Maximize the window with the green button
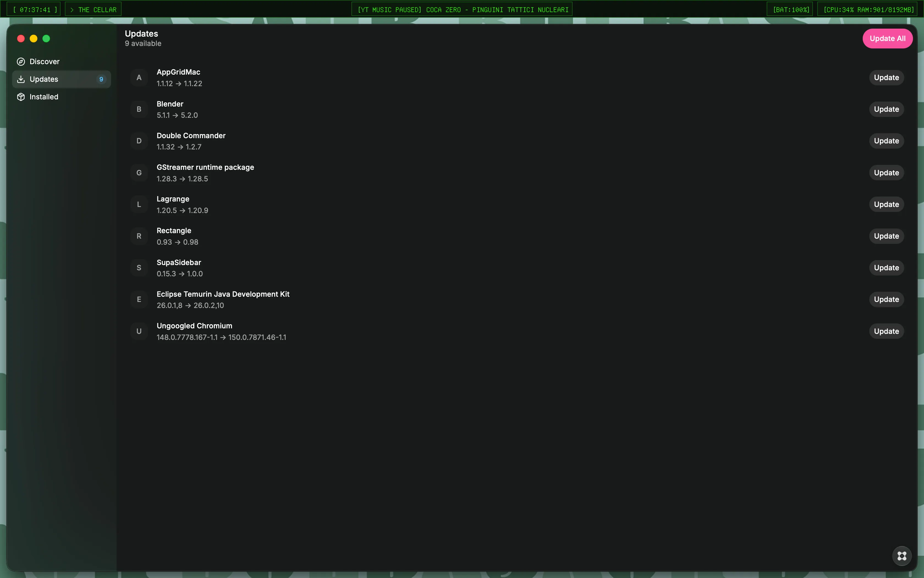 (x=46, y=39)
